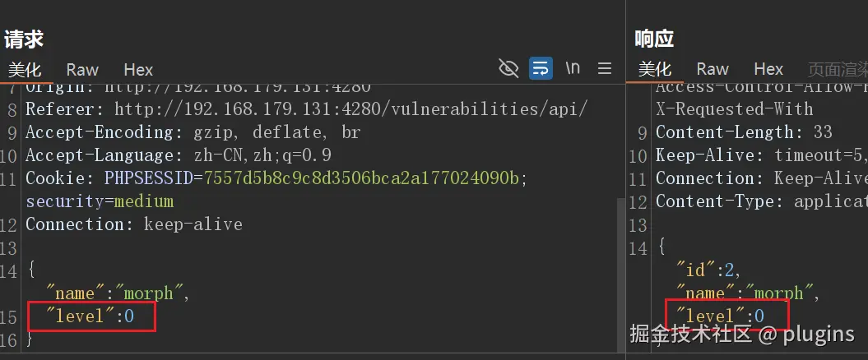The width and height of the screenshot is (868, 360).
Task: Click the request "level":0 JSON line
Action: (91, 316)
